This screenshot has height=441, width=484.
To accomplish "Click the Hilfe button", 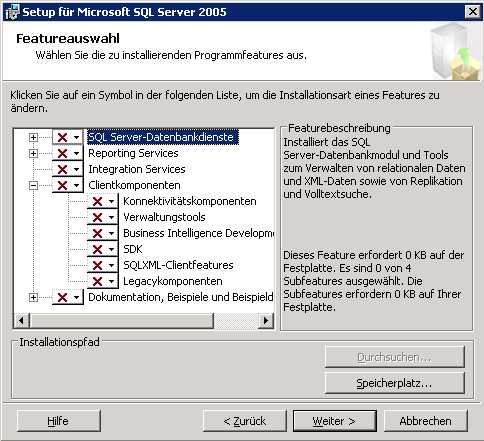I will click(x=58, y=421).
